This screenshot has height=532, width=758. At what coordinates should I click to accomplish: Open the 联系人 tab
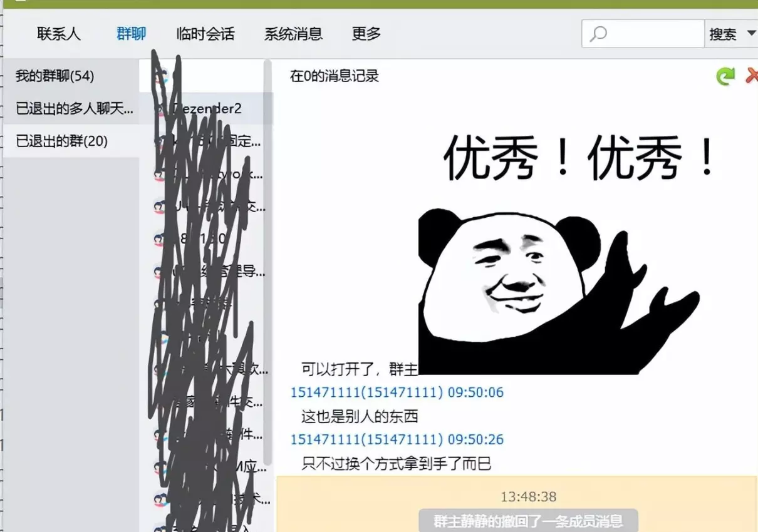click(x=59, y=34)
